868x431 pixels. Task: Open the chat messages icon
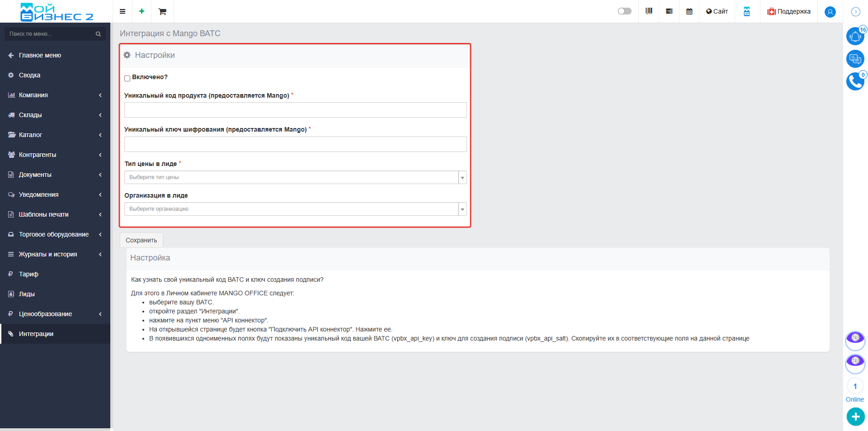click(855, 59)
